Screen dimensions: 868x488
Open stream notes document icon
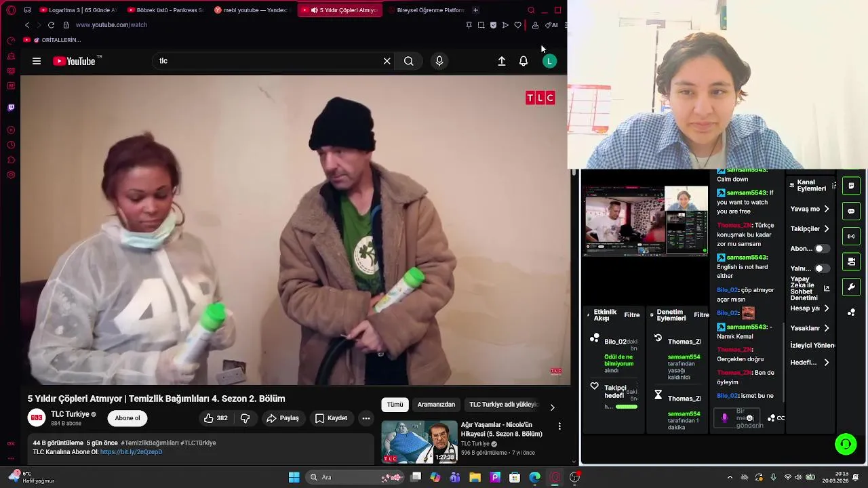click(x=851, y=186)
